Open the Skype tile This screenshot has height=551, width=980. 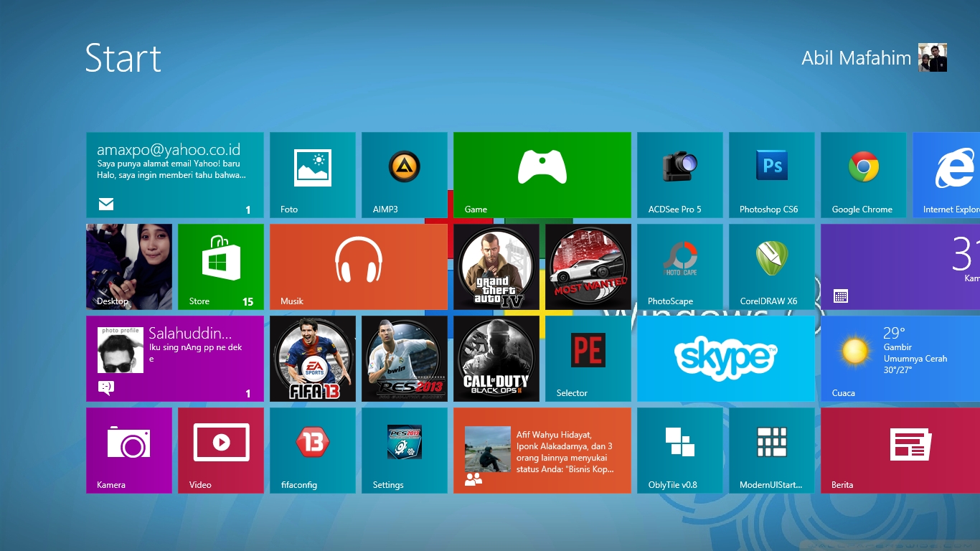click(x=726, y=359)
